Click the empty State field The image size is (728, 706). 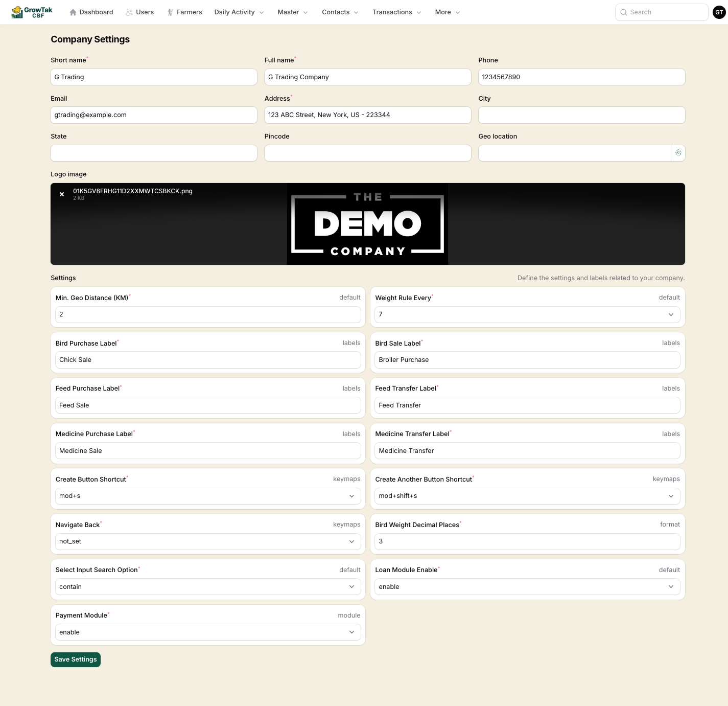click(x=154, y=153)
